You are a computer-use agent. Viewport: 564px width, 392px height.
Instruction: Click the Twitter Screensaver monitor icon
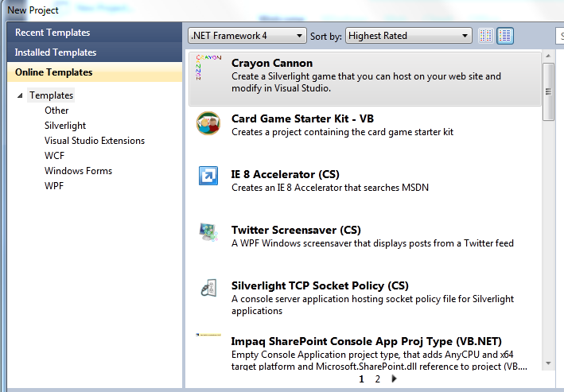[208, 232]
